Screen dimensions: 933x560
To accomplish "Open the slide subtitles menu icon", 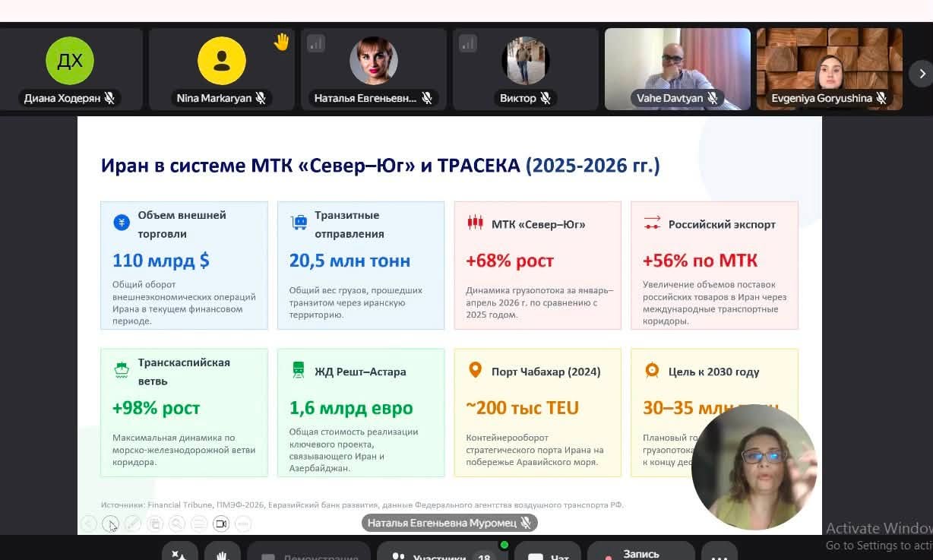I will 199,524.
